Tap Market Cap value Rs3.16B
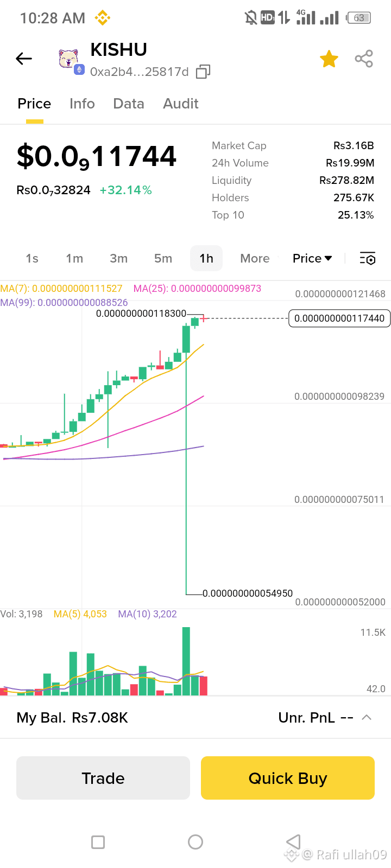The width and height of the screenshot is (391, 868). click(x=354, y=145)
